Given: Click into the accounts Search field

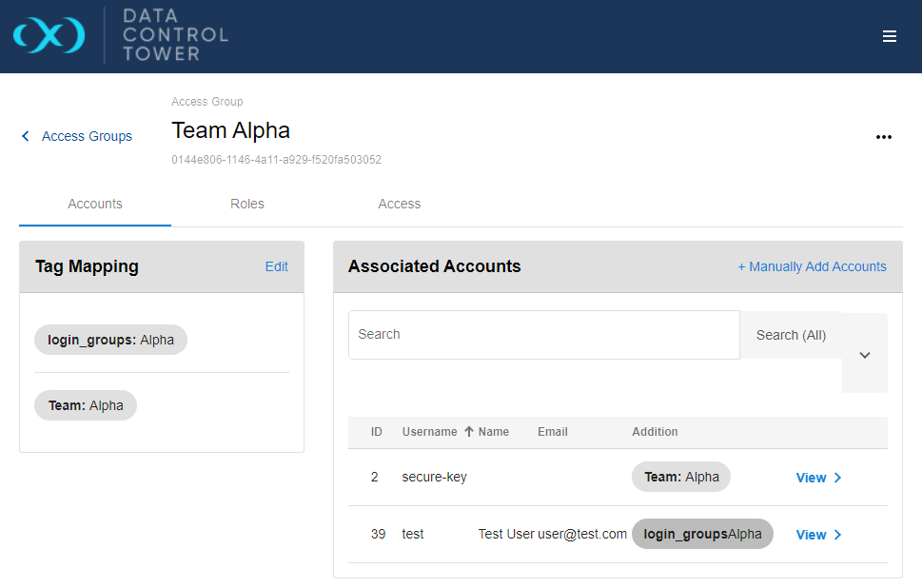Looking at the screenshot, I should [543, 335].
